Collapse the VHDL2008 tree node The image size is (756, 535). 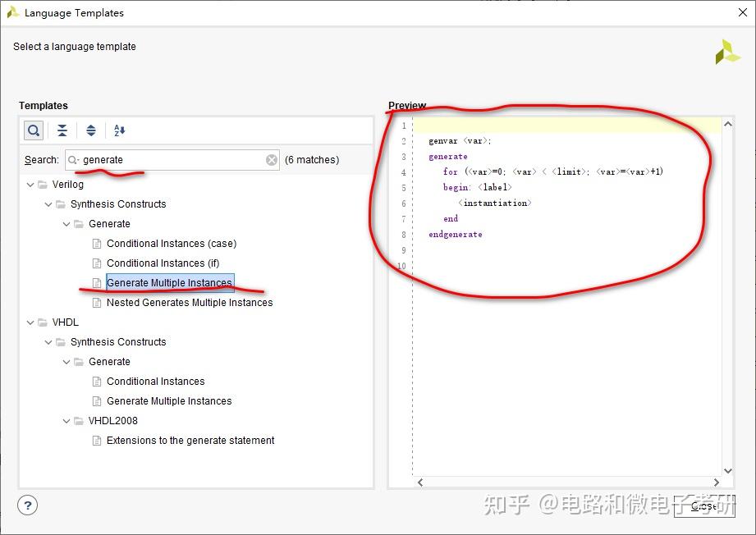pyautogui.click(x=66, y=420)
